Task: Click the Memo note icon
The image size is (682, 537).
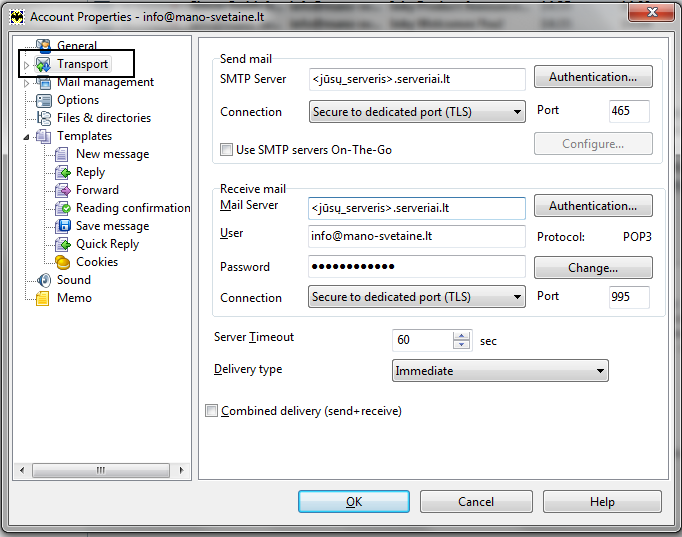Action: (x=43, y=298)
